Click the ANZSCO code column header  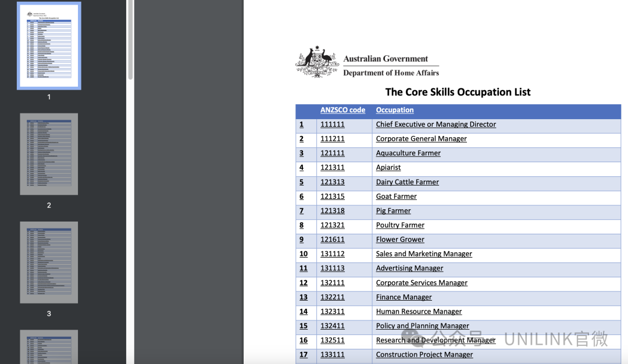(342, 110)
